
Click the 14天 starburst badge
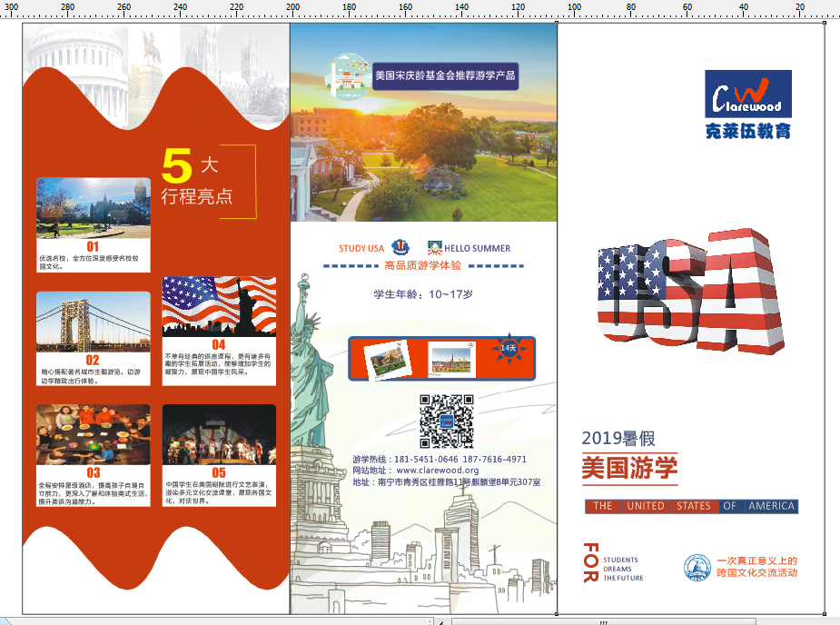click(x=509, y=348)
